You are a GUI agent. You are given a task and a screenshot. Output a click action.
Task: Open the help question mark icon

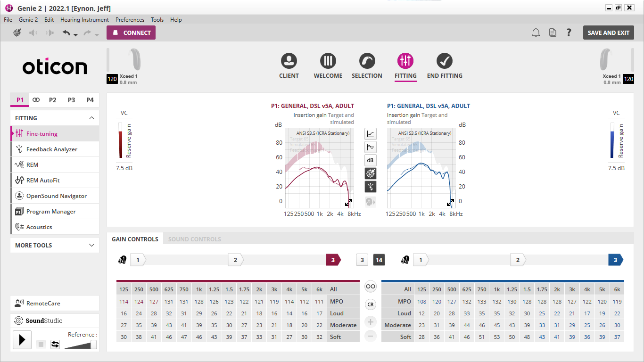tap(569, 33)
